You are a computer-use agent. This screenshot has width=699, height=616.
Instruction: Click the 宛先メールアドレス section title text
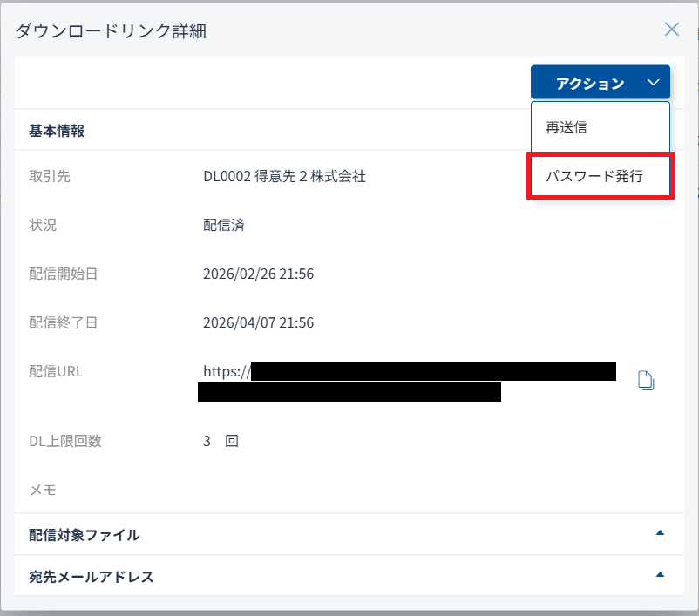(x=92, y=577)
